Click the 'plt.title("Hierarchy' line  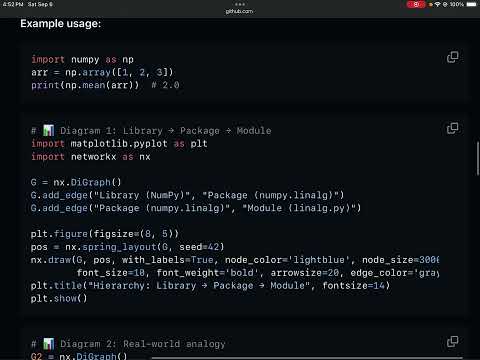pyautogui.click(x=210, y=286)
